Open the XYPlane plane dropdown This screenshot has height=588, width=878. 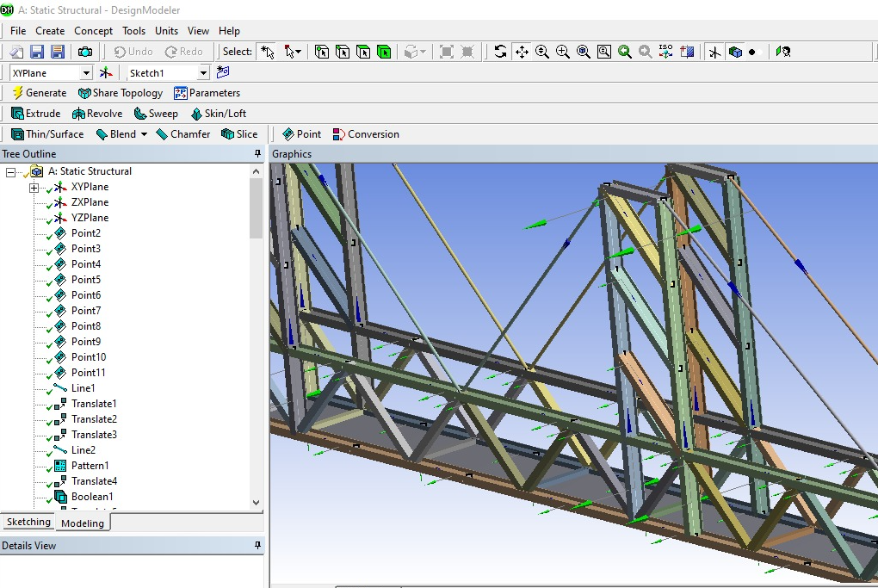[86, 73]
